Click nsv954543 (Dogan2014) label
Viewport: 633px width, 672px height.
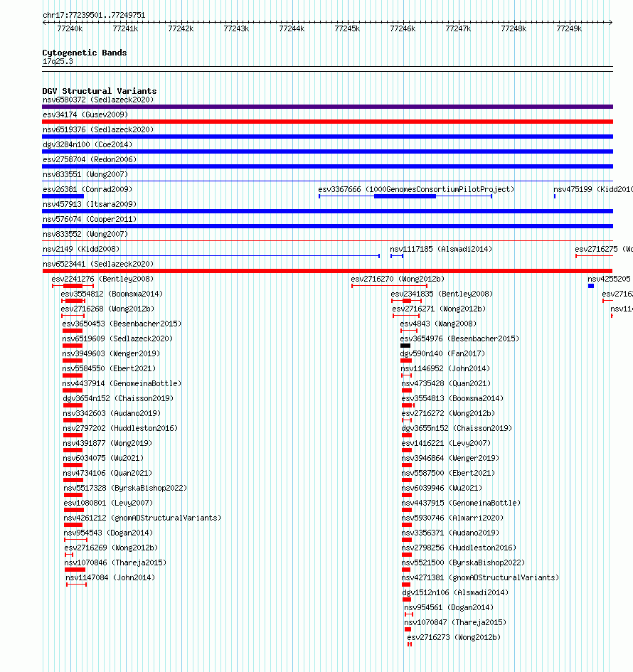(108, 533)
